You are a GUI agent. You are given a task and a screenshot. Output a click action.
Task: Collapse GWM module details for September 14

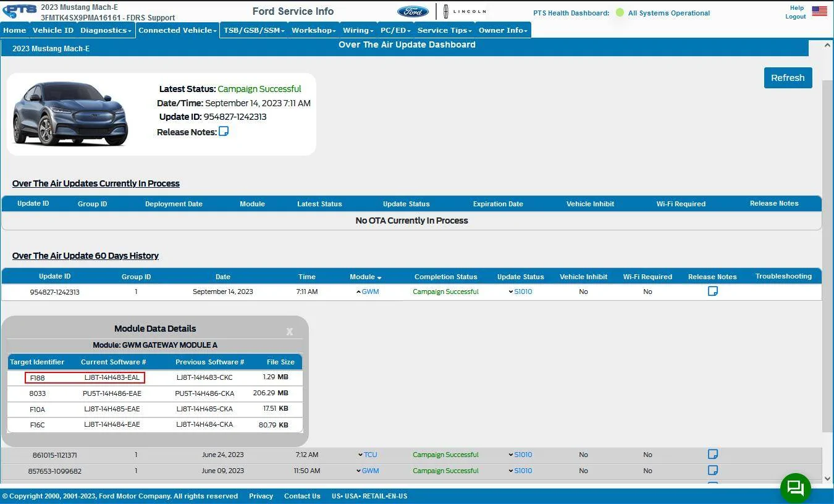pos(368,292)
